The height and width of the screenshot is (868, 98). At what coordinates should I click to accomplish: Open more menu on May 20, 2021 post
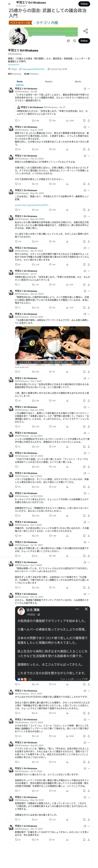pos(89,190)
